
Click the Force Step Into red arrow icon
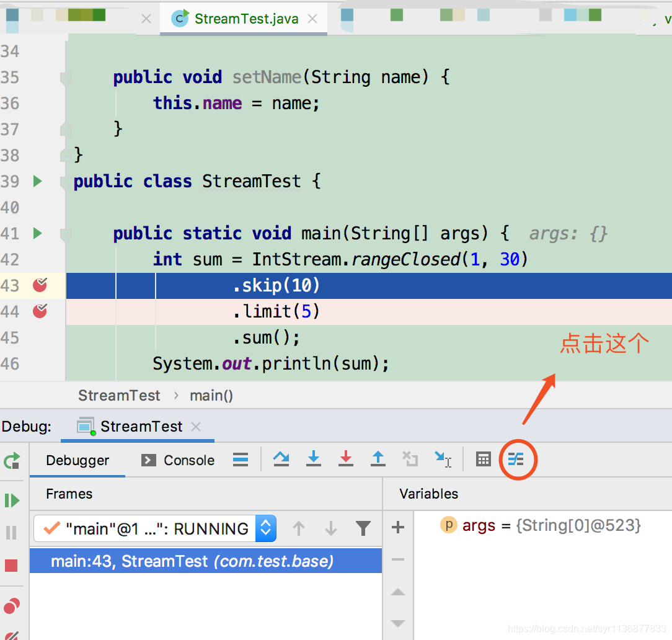pyautogui.click(x=346, y=459)
